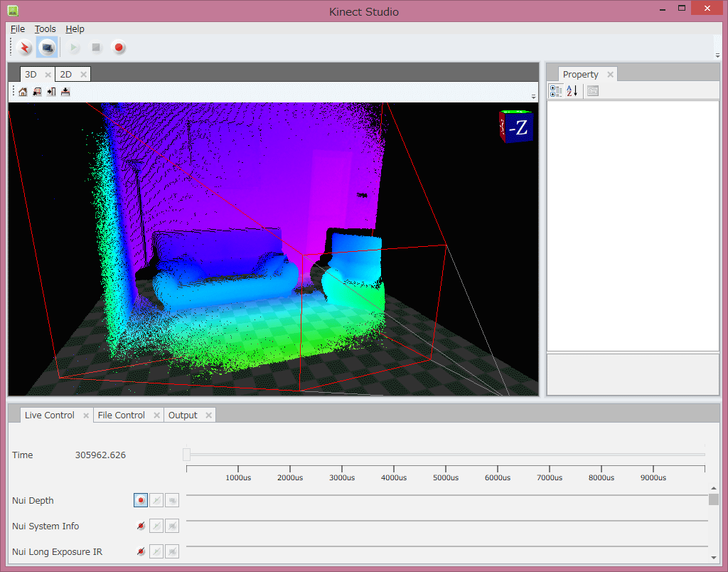Click the 9000us mark on timeline ruler

[653, 477]
